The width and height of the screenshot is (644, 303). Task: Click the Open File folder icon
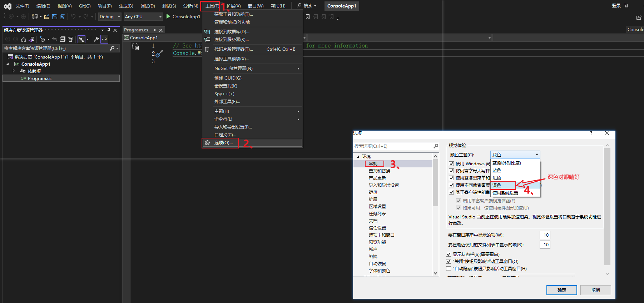47,16
